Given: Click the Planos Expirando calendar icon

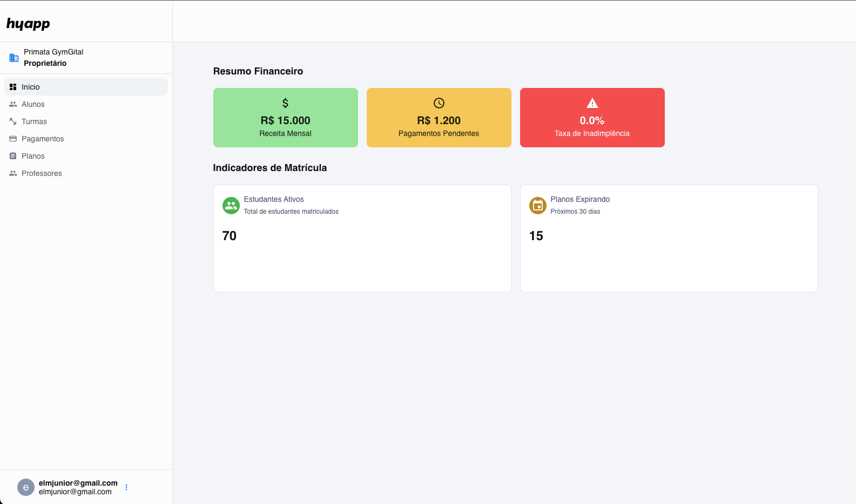Looking at the screenshot, I should [x=538, y=206].
